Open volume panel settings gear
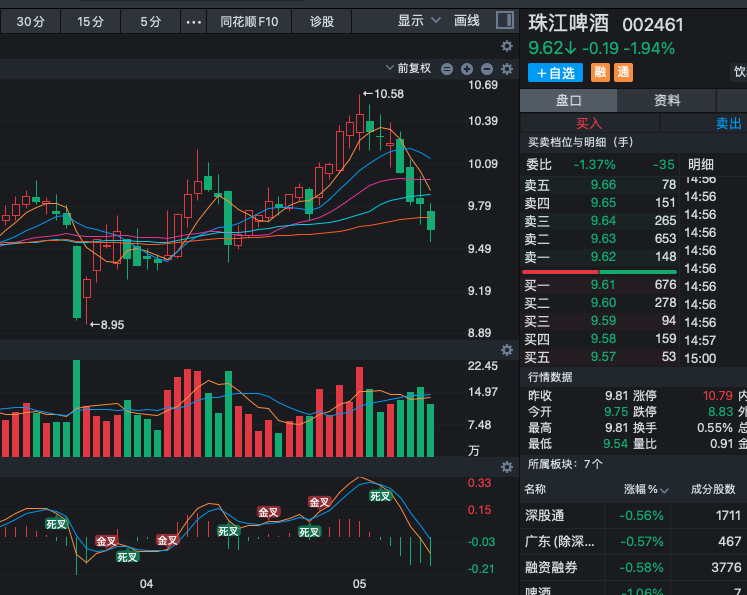 point(507,350)
